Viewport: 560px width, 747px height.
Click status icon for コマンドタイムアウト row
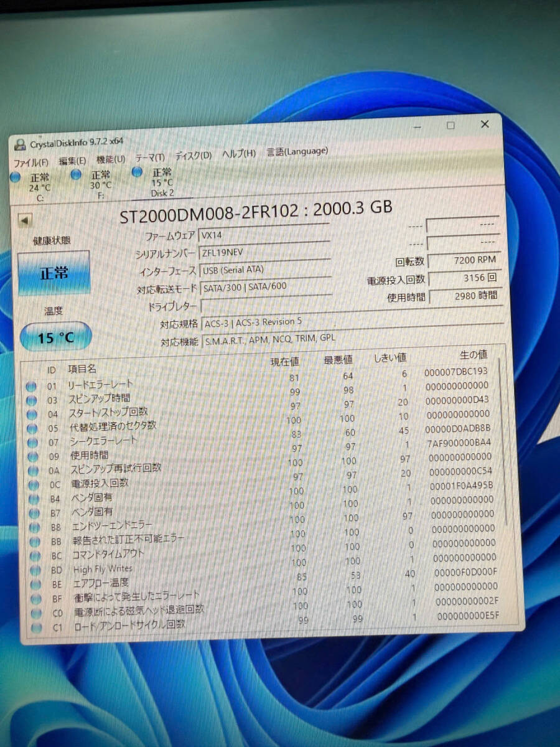pyautogui.click(x=35, y=557)
